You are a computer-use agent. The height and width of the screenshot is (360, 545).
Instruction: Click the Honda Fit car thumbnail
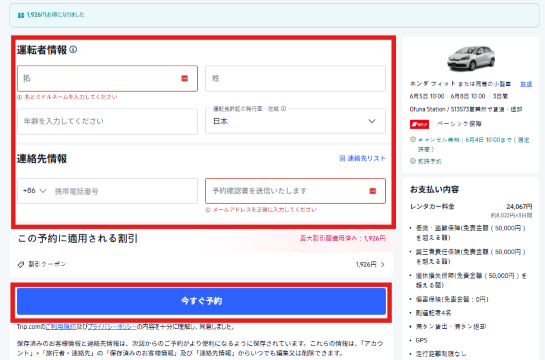(471, 58)
